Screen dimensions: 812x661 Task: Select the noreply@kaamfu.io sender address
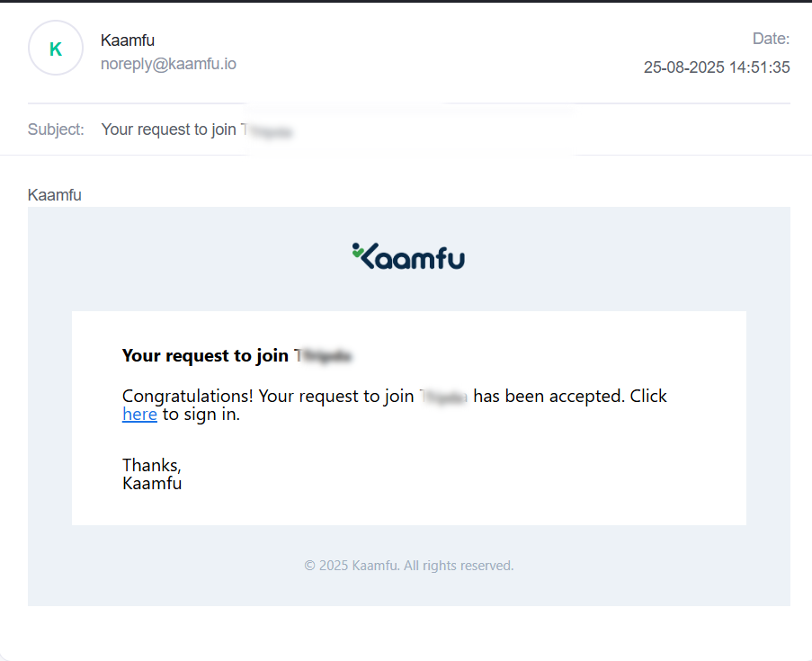(168, 64)
